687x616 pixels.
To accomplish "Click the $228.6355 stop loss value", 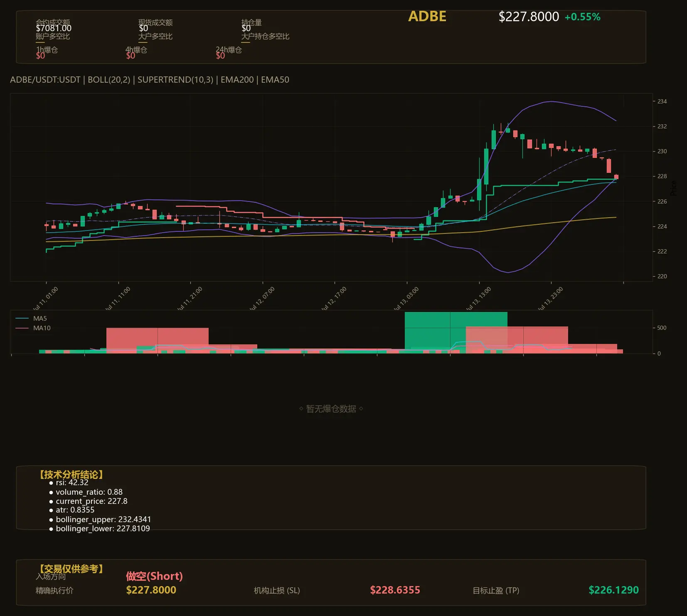I will point(395,590).
